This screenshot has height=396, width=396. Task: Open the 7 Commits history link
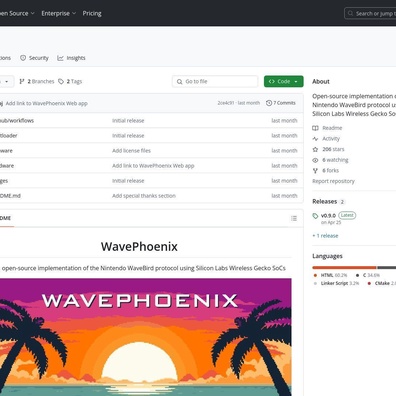pyautogui.click(x=281, y=103)
